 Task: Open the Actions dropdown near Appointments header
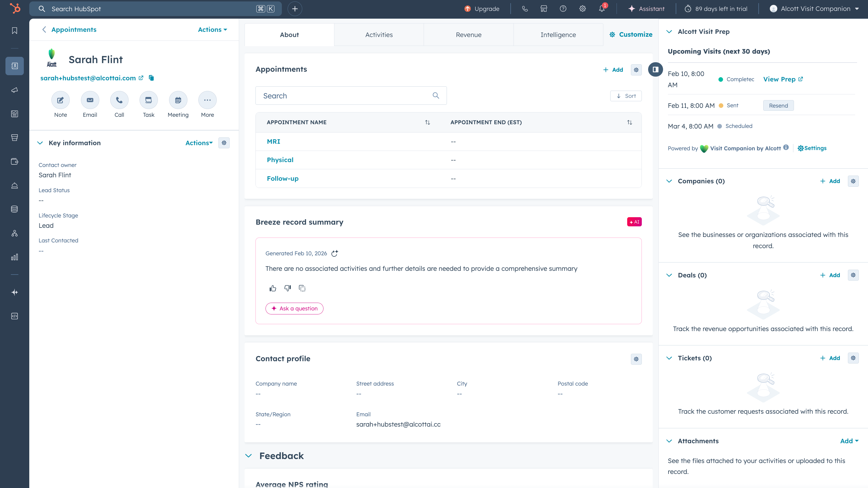pyautogui.click(x=212, y=30)
